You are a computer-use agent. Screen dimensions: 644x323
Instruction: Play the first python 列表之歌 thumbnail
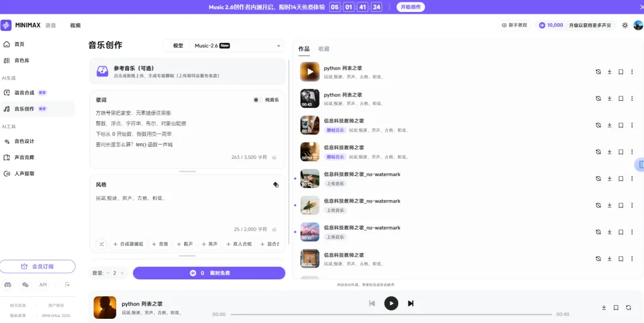pos(309,72)
